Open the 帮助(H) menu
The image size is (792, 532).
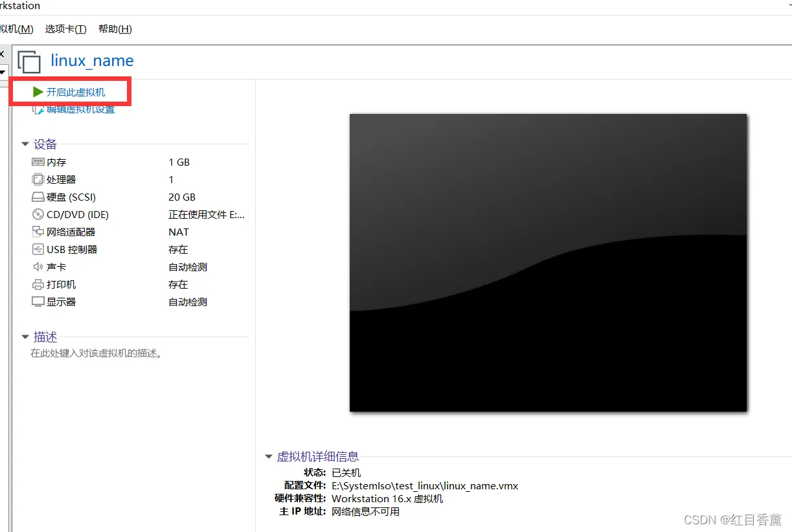pos(115,28)
